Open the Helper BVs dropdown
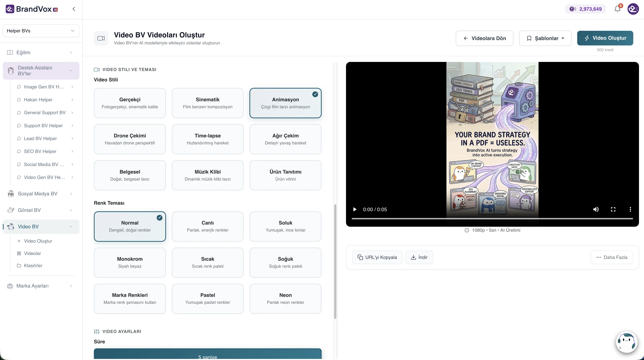 (x=41, y=31)
